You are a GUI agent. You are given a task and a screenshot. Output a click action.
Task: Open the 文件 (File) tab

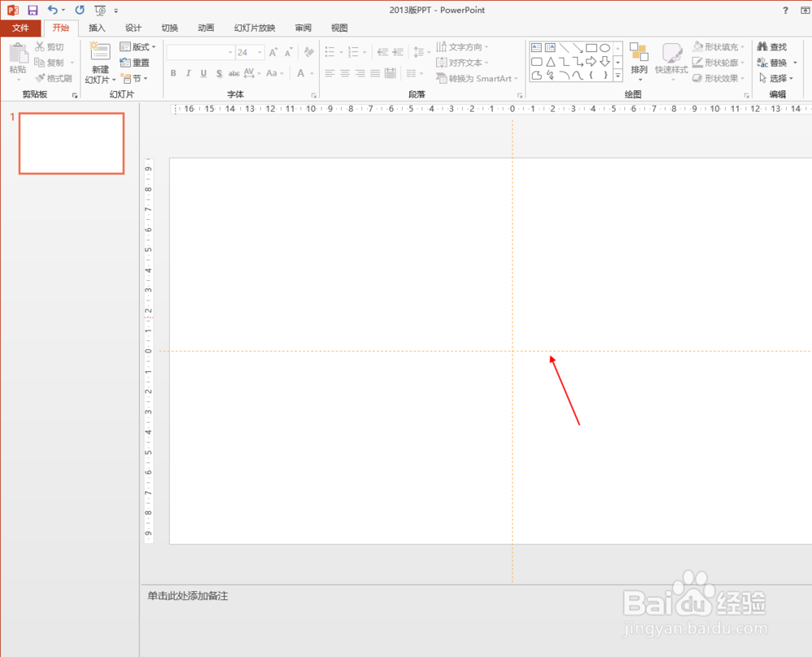(x=20, y=28)
